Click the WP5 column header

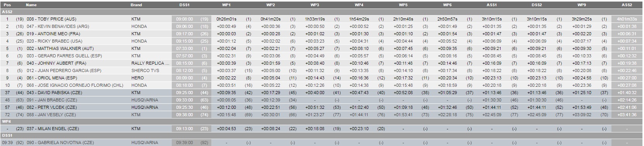click(x=403, y=5)
